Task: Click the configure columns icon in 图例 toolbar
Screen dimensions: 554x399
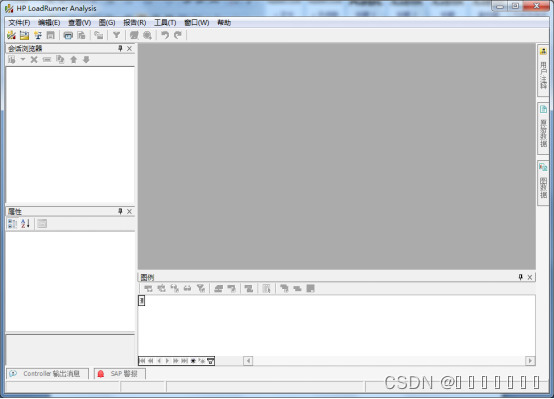Action: tap(266, 289)
